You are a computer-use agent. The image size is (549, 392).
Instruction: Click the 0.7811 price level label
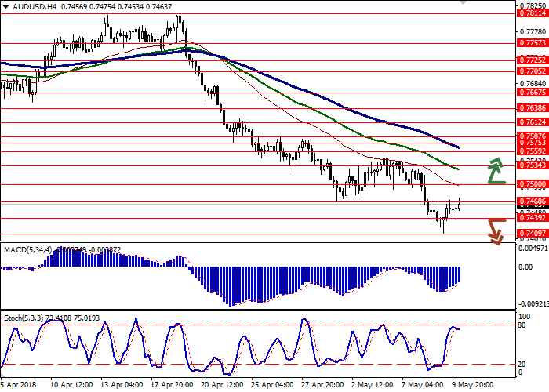coord(531,13)
